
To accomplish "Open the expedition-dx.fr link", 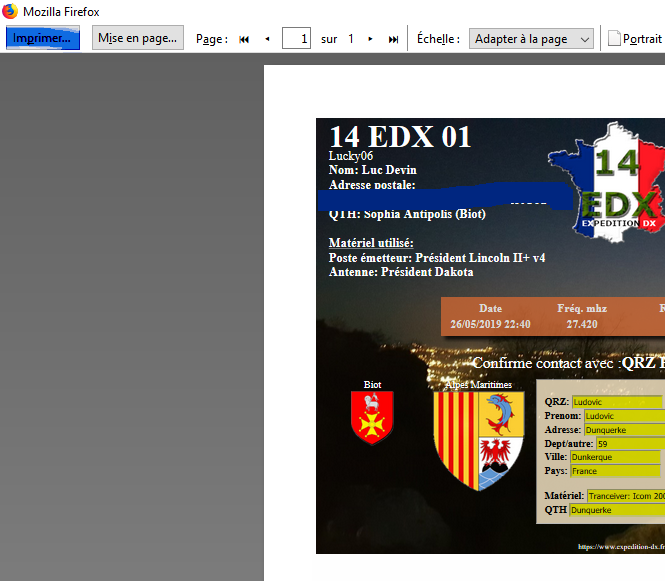I will [621, 547].
